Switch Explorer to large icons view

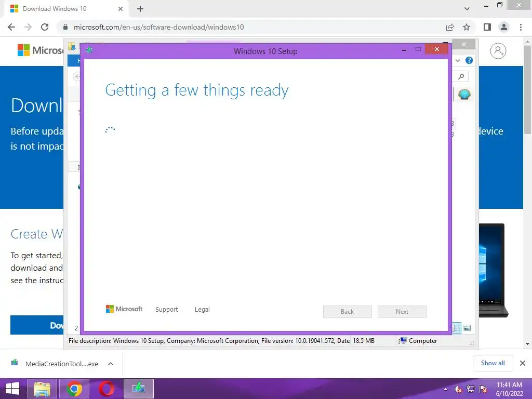(467, 328)
